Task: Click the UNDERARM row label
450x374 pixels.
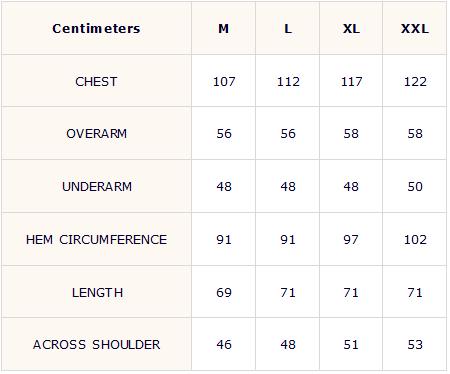Action: (97, 186)
